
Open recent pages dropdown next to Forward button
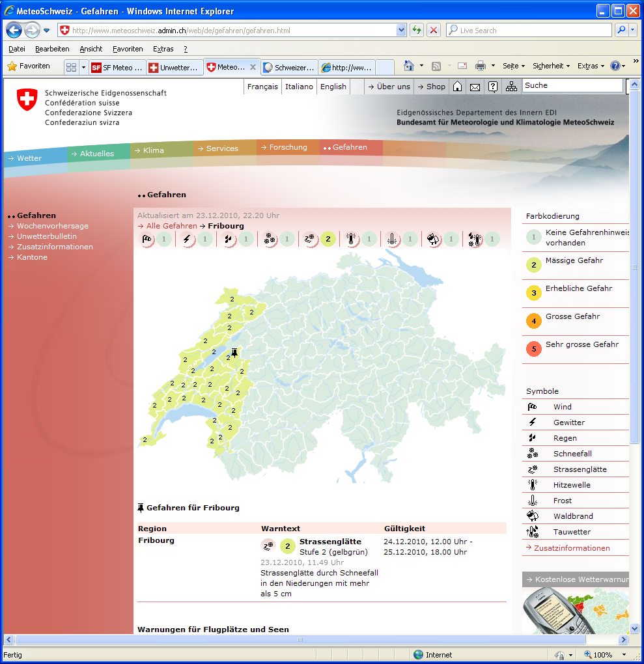point(47,31)
